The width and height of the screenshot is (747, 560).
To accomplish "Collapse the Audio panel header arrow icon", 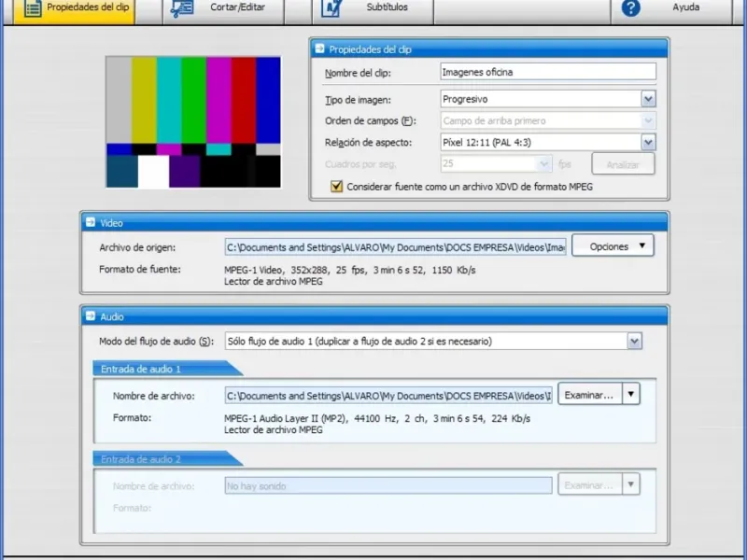I will coord(91,315).
